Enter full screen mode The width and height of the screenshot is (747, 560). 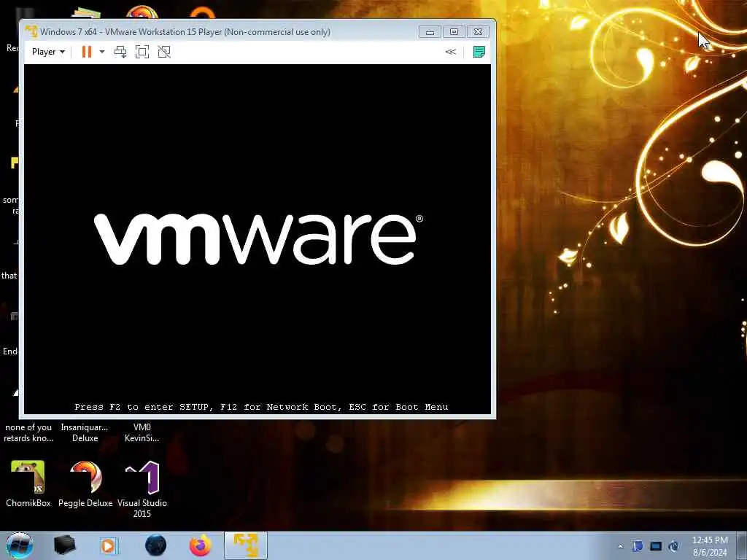click(142, 52)
